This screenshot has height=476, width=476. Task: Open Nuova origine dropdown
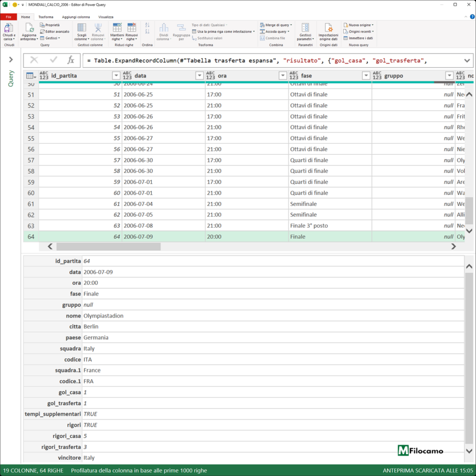(358, 25)
